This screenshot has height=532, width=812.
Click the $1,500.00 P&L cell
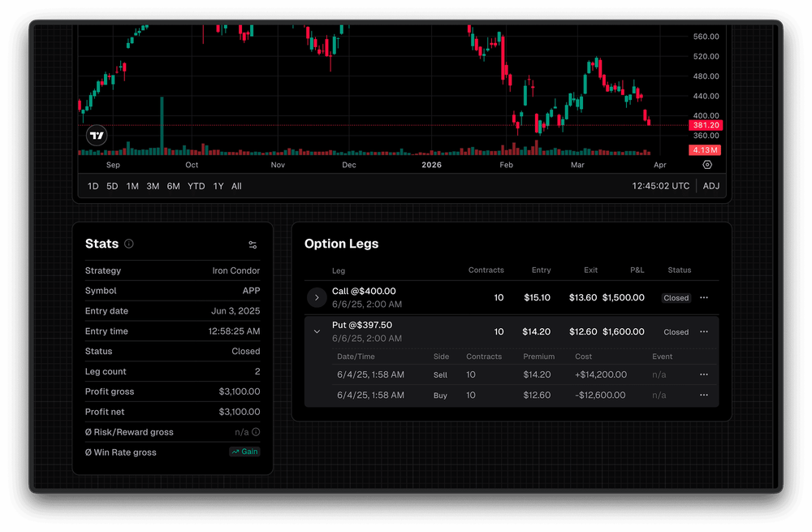tap(623, 297)
